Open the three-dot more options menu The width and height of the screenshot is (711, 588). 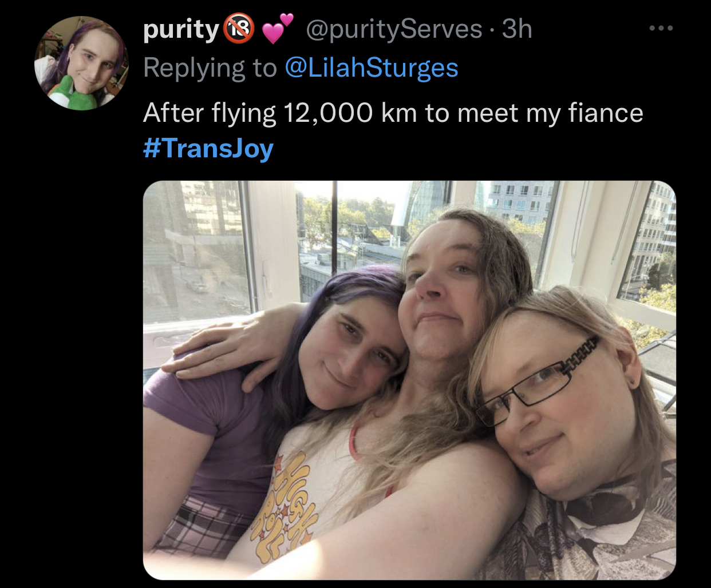[x=661, y=27]
